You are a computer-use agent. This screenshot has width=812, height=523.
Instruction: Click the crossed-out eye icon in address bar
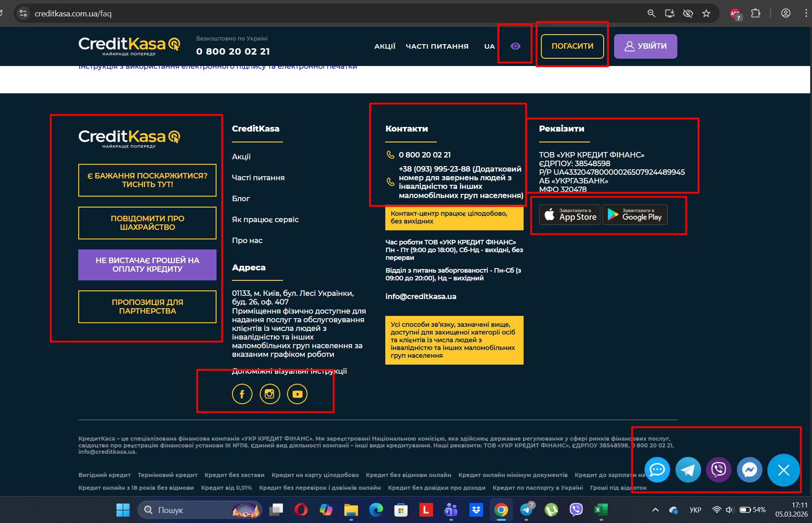click(688, 14)
